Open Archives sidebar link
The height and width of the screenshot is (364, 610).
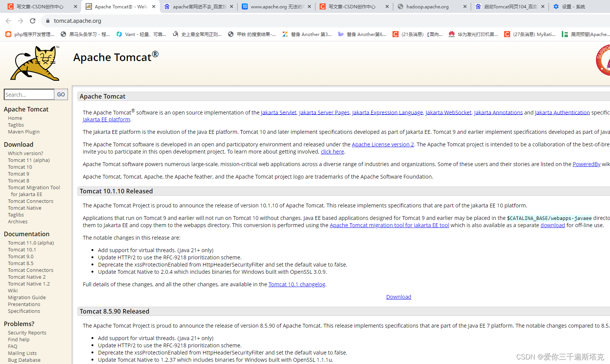[x=18, y=221]
